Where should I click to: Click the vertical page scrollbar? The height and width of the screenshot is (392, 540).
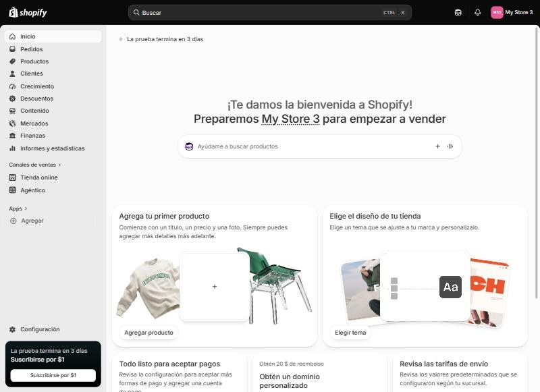point(537,162)
